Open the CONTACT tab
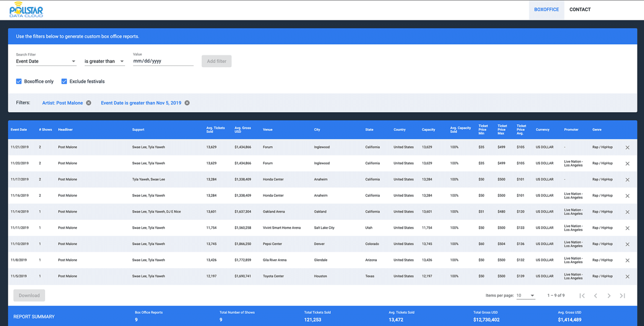Viewport: 644px width, 326px height. [x=580, y=9]
